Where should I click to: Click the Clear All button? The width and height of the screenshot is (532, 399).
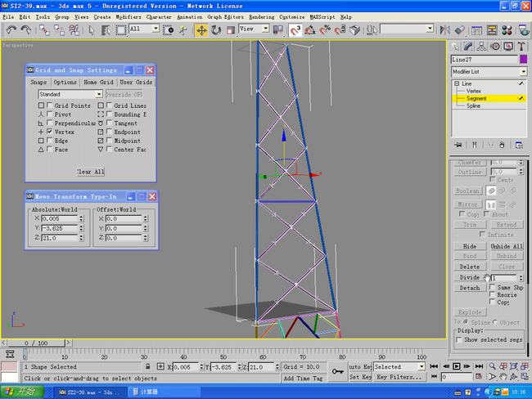90,172
